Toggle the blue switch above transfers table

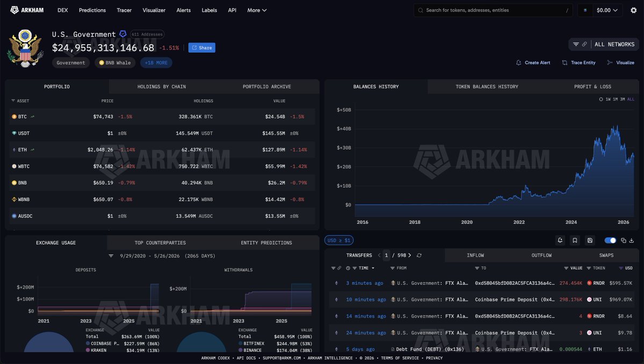(610, 241)
